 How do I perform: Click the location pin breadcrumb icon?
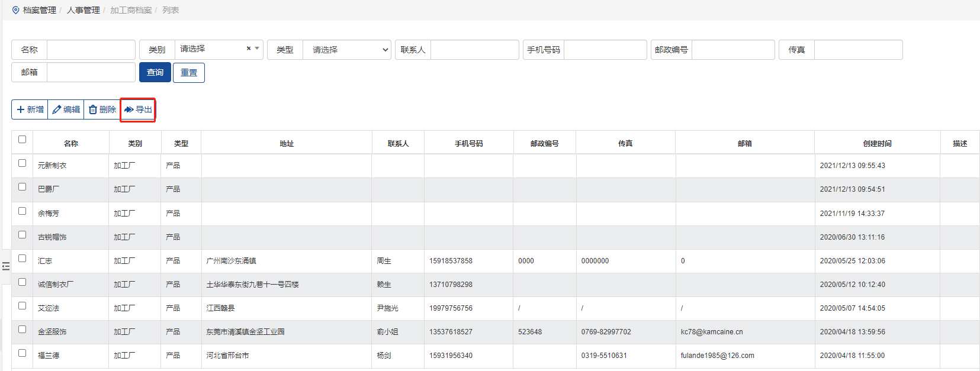click(x=15, y=10)
